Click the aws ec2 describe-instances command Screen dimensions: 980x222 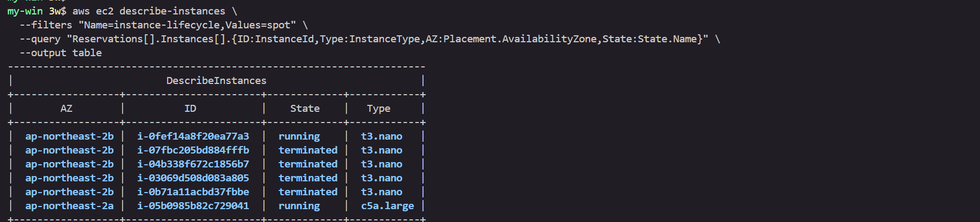[149, 11]
